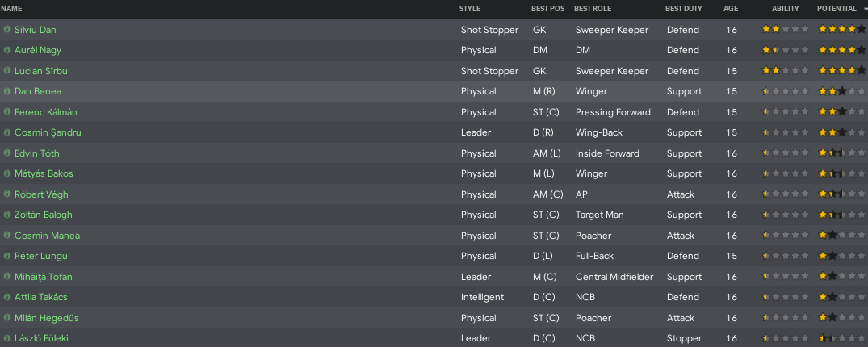
Task: Open Attila Takács player profile
Action: pyautogui.click(x=41, y=297)
